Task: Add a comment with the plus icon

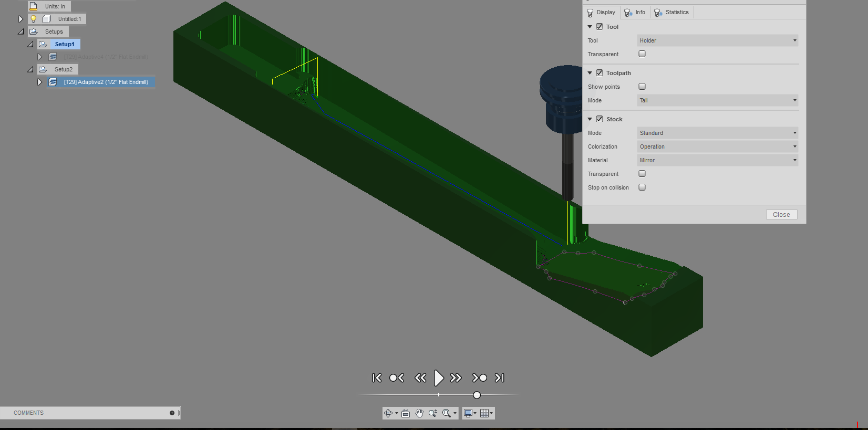Action: (x=172, y=413)
